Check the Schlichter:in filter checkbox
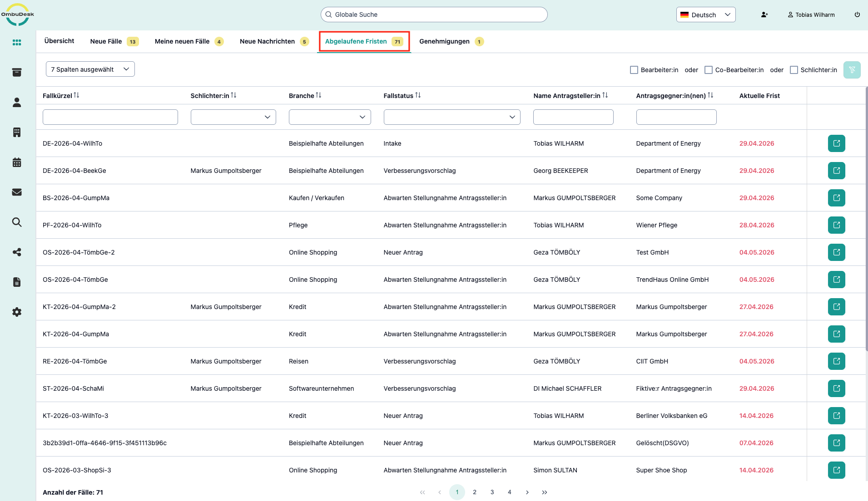The height and width of the screenshot is (501, 868). (x=794, y=70)
